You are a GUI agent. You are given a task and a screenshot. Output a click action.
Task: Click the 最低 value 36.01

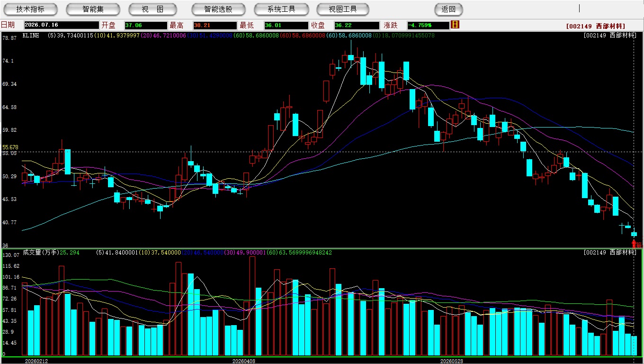[x=286, y=25]
